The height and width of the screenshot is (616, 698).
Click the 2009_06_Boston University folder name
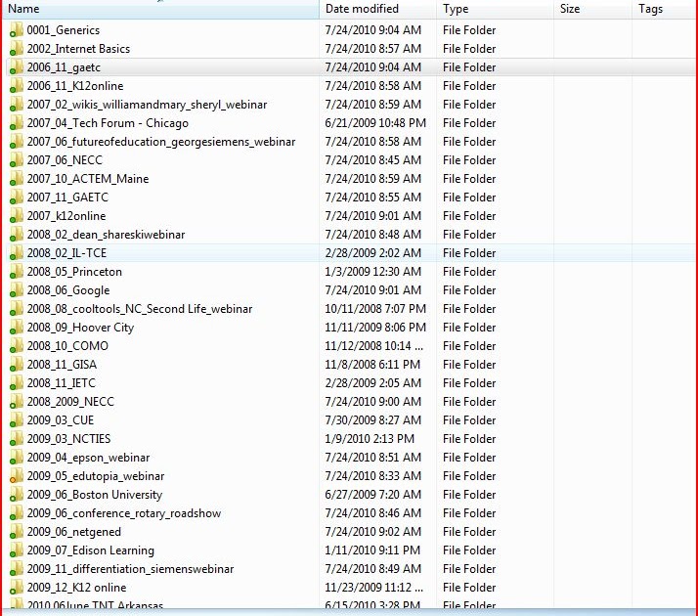(95, 495)
